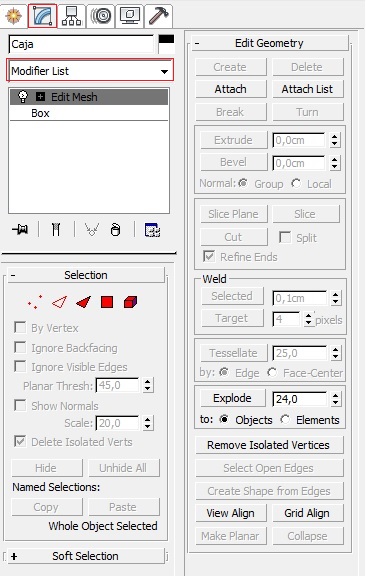Click the Attach List button
Screen dimensions: 366x577
308,89
